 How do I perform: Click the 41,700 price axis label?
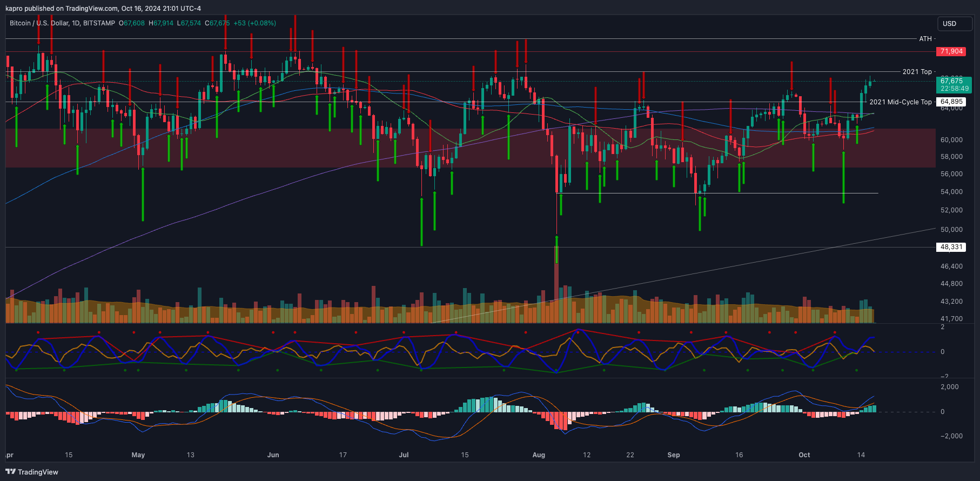pos(951,319)
